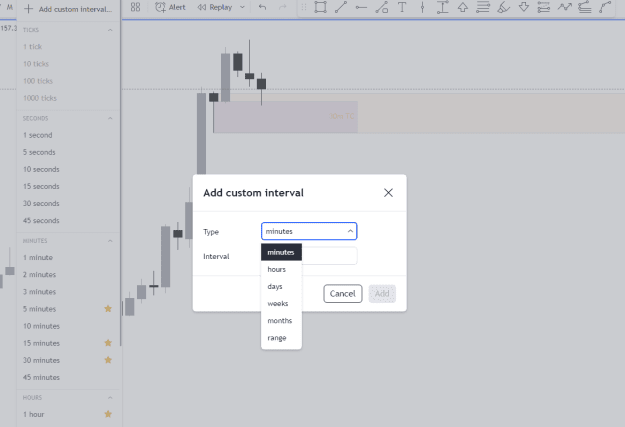625x427 pixels.
Task: Choose the 3 minutes interval
Action: pos(68,292)
